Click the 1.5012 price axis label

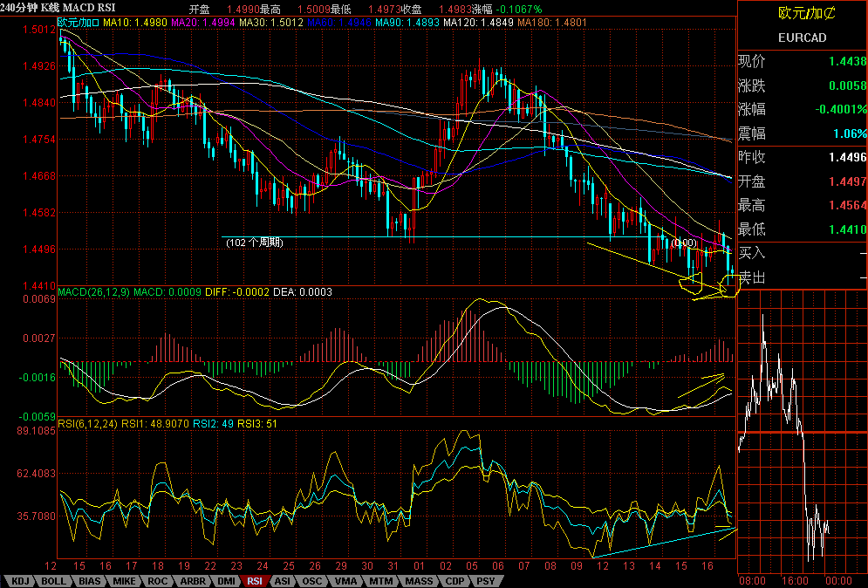click(x=38, y=30)
